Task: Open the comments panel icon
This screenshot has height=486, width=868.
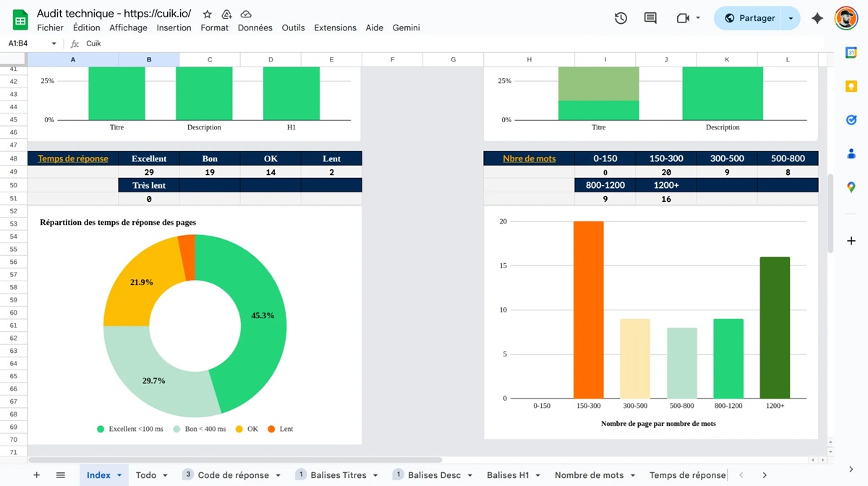Action: [x=650, y=18]
